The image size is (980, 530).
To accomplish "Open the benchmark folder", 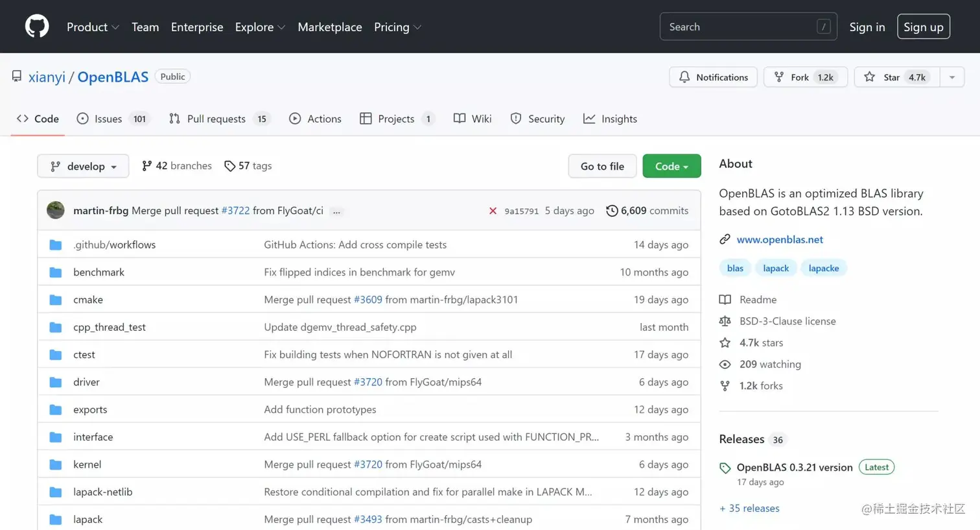I will click(99, 272).
